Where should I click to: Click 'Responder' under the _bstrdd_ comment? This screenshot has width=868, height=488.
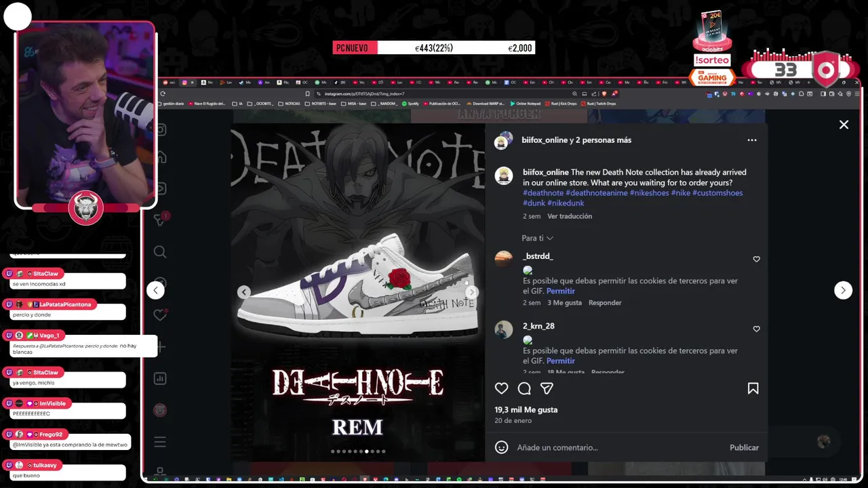[x=605, y=303]
